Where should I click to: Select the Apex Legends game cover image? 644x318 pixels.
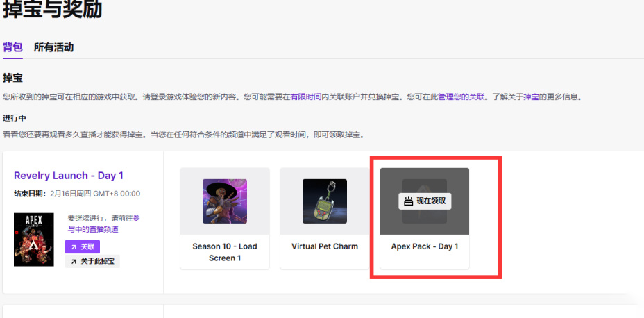(34, 240)
